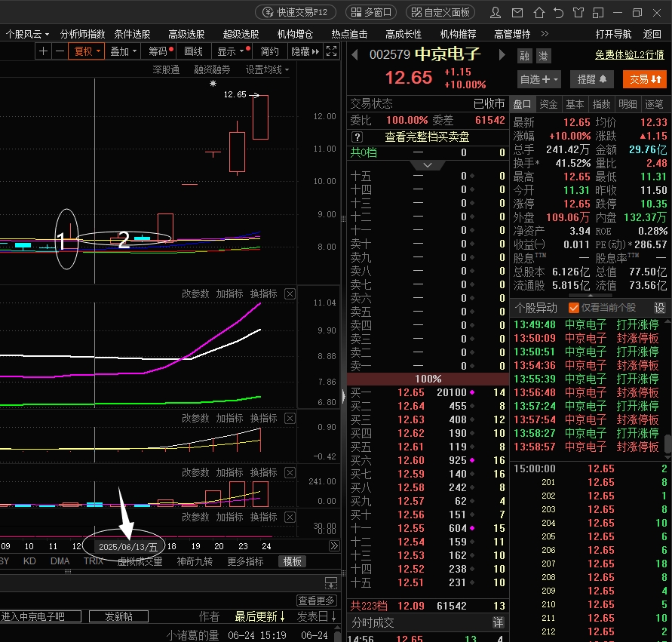Expand 设置均线 dropdown
The image size is (672, 642).
click(267, 69)
